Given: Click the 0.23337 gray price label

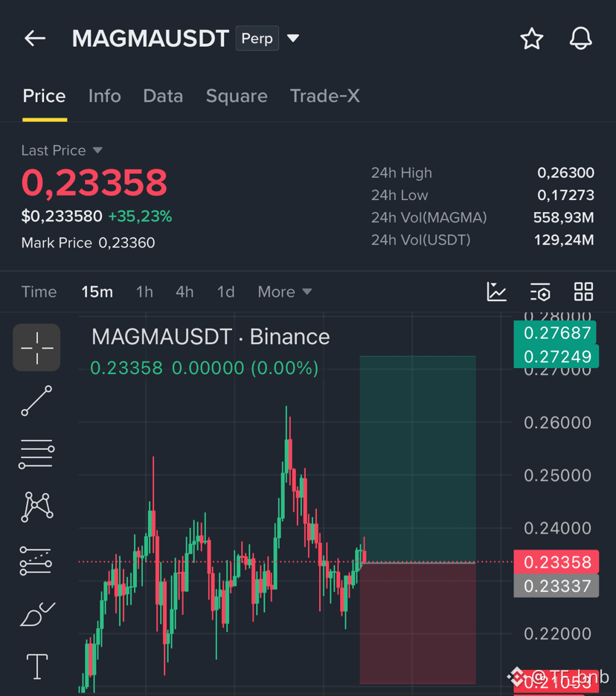Looking at the screenshot, I should point(556,586).
